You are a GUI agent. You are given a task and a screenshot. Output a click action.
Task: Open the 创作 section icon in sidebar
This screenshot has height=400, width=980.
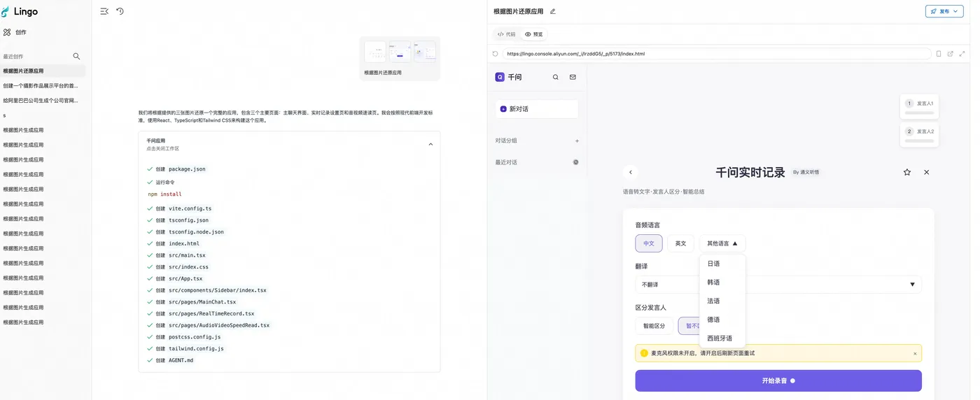7,32
